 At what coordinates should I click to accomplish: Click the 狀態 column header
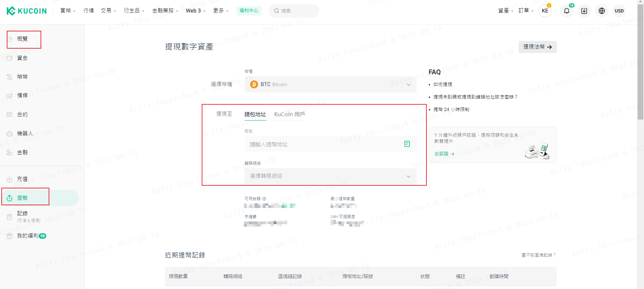click(x=425, y=277)
